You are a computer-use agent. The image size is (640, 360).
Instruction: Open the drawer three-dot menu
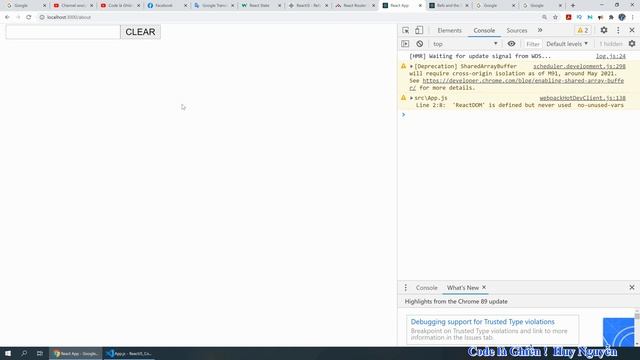405,288
